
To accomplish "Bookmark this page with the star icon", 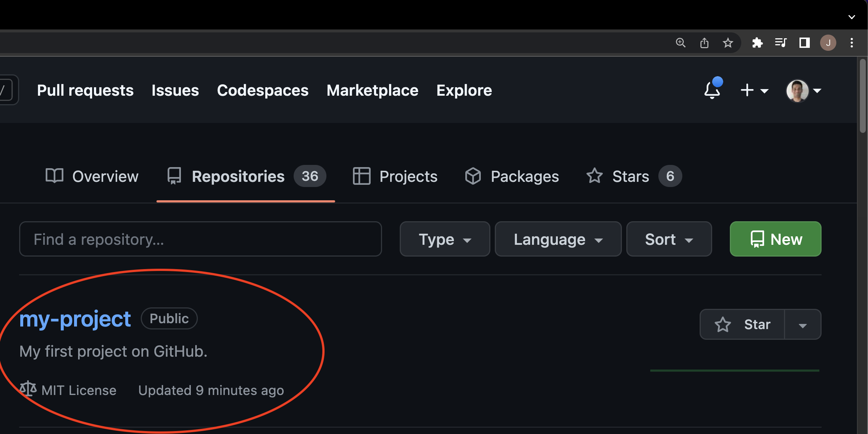I will coord(728,43).
